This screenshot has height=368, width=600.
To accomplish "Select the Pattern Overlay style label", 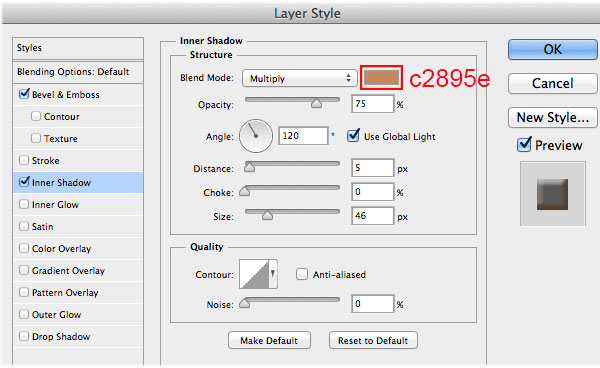I will pyautogui.click(x=65, y=293).
